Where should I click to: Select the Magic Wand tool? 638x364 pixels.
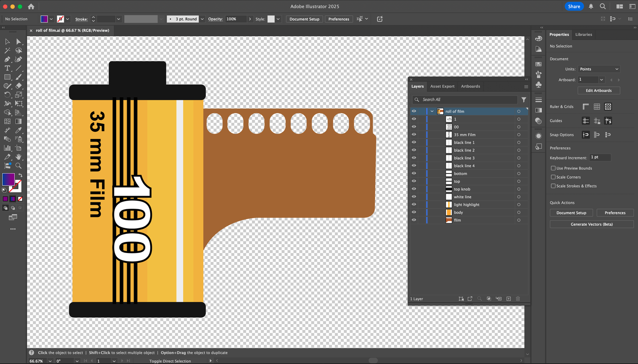tap(7, 51)
